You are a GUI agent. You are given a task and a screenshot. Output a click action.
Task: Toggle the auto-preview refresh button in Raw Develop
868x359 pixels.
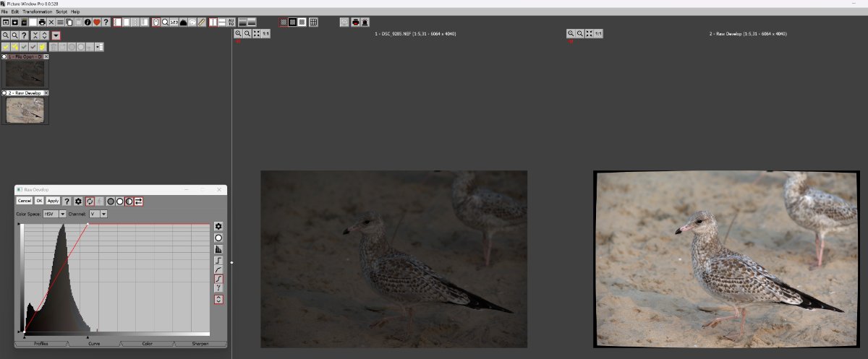pyautogui.click(x=90, y=201)
